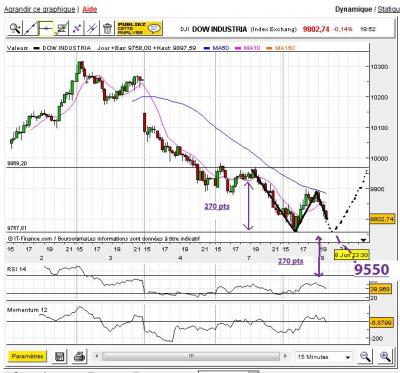Screen dimensions: 400x373
Task: Open the Agrandir ce graphique link
Action: click(x=39, y=9)
